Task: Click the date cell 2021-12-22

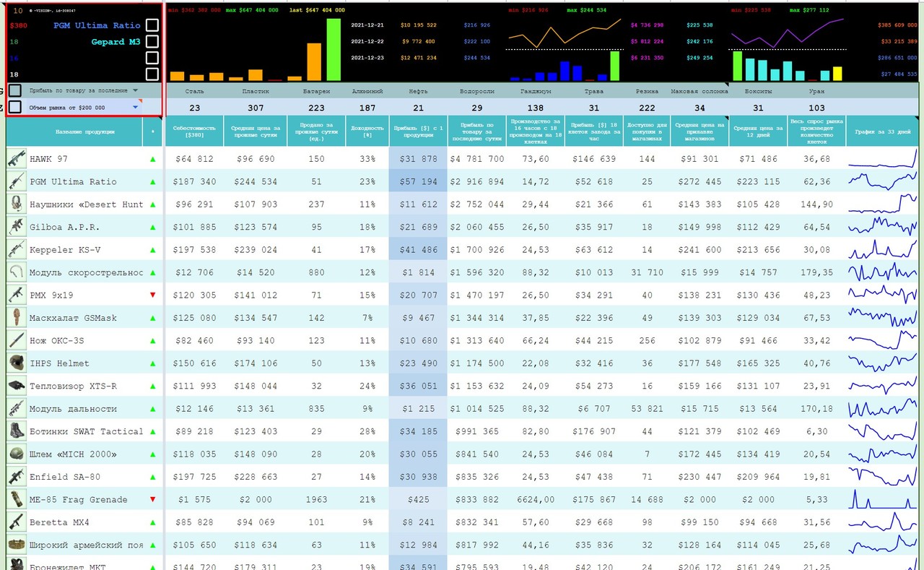Action: [x=367, y=41]
